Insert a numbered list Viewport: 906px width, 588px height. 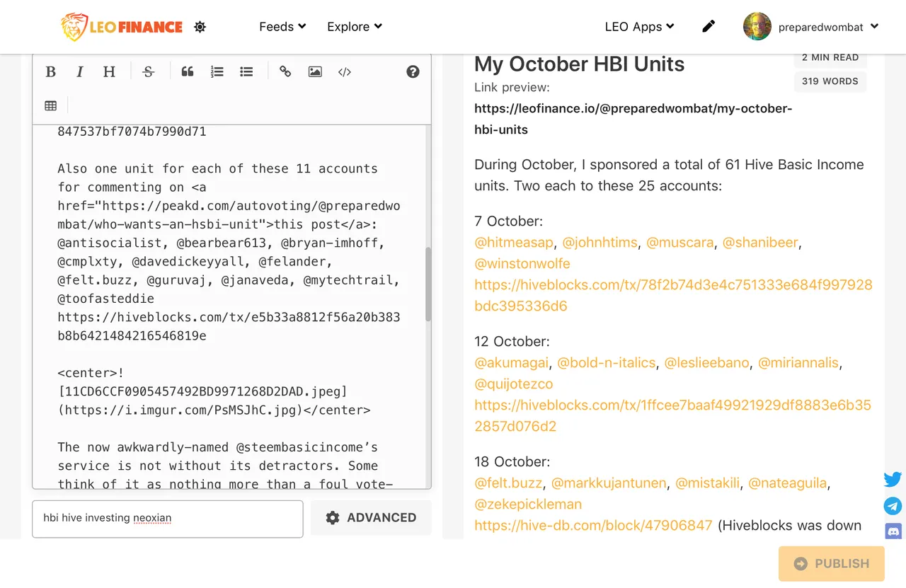(x=217, y=71)
